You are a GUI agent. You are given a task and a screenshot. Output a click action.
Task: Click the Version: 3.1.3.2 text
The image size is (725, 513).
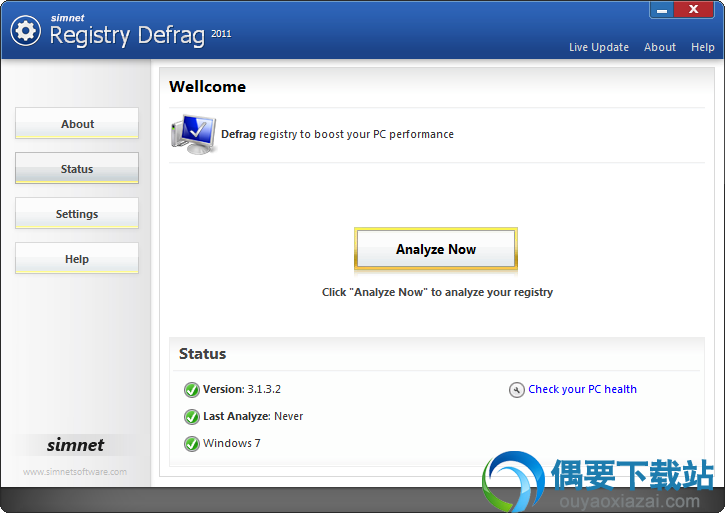tap(242, 389)
